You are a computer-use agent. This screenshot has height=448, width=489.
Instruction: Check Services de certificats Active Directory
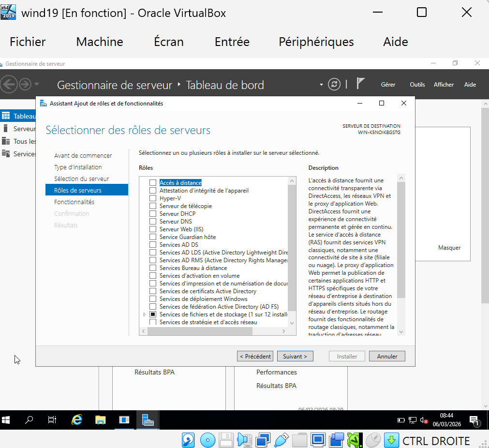pos(153,291)
